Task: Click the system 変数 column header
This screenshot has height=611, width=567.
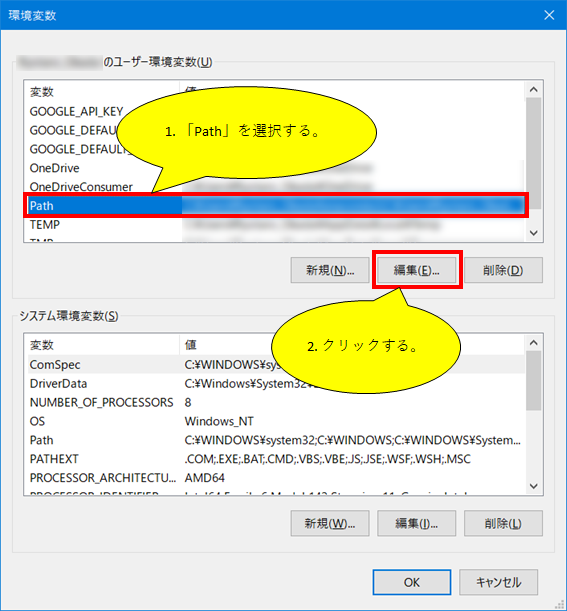Action: 103,345
